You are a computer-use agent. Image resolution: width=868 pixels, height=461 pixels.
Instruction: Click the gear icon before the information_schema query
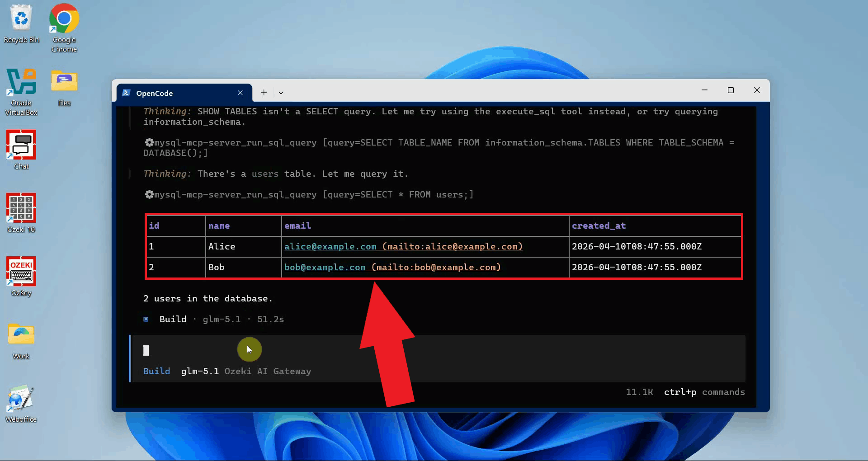pos(149,142)
